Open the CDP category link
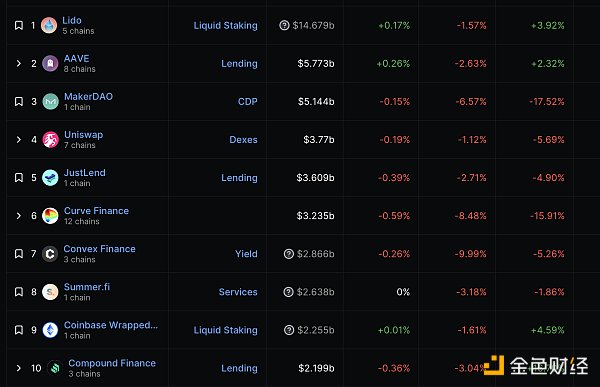Viewport: 600px width, 387px height. (248, 101)
